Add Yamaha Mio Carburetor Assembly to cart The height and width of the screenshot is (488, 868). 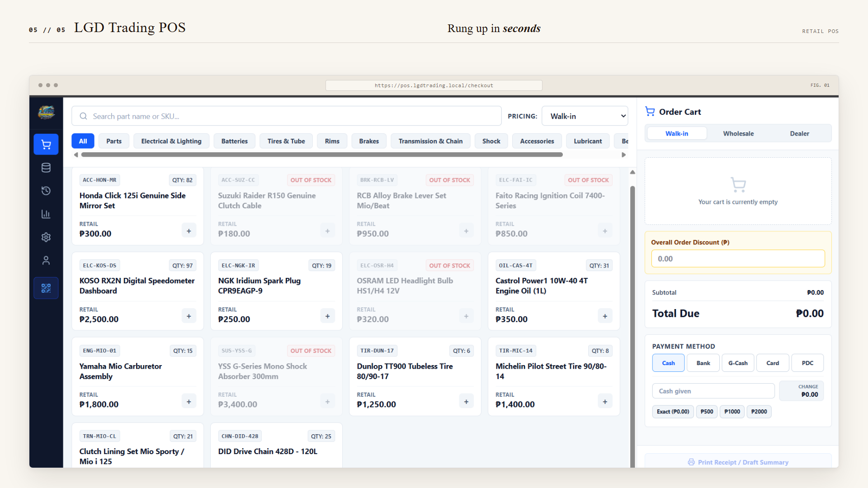(x=189, y=402)
